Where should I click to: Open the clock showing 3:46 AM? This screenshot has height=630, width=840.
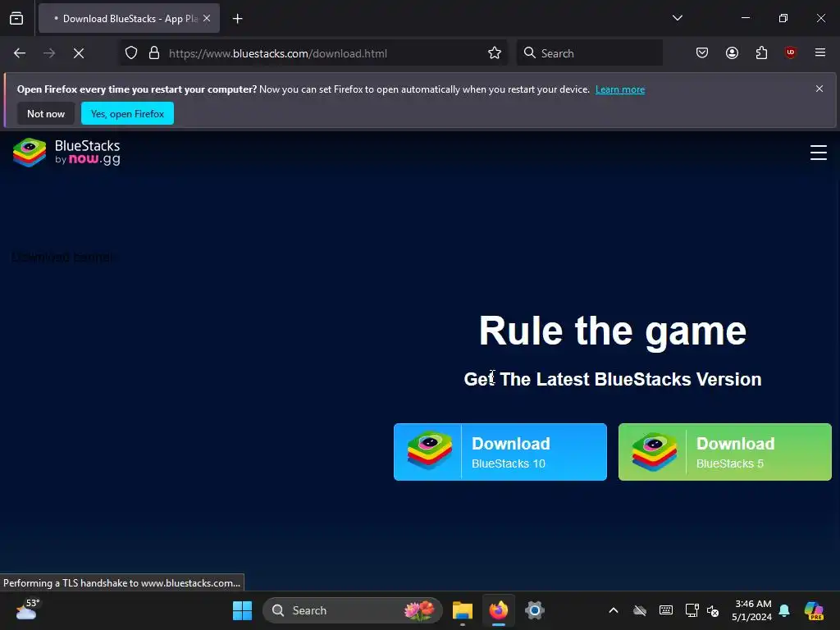(751, 610)
